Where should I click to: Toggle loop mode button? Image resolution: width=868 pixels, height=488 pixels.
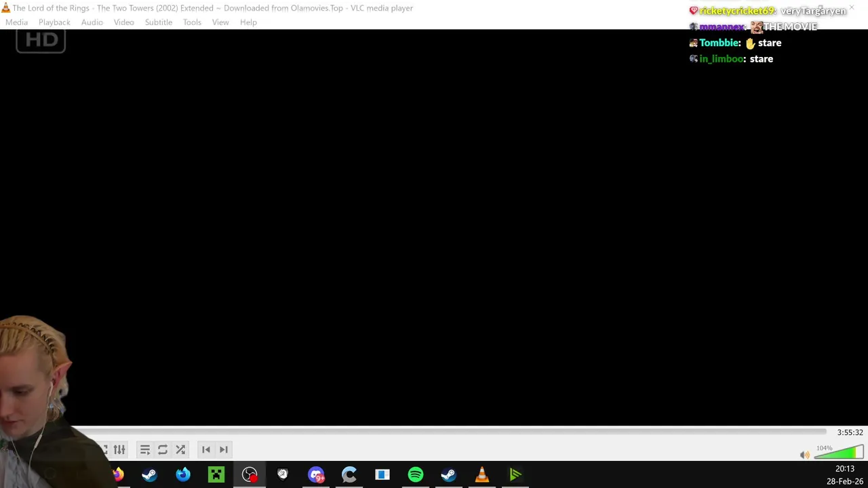click(x=163, y=449)
